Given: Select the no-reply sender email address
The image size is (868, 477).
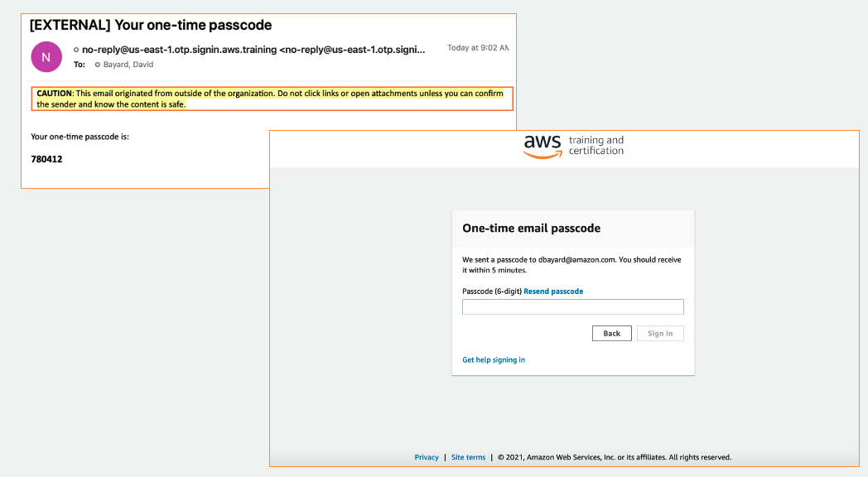Looking at the screenshot, I should coord(253,50).
